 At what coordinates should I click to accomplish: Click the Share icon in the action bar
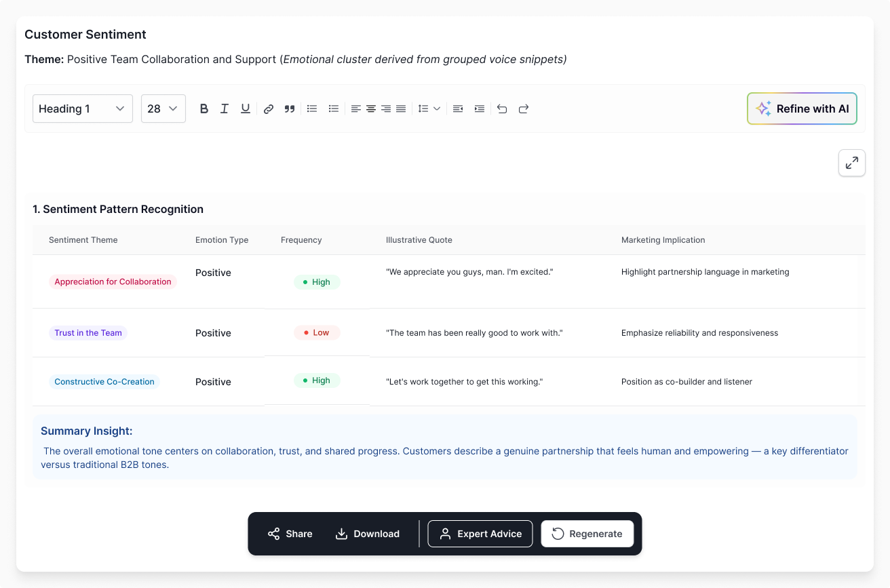coord(274,534)
